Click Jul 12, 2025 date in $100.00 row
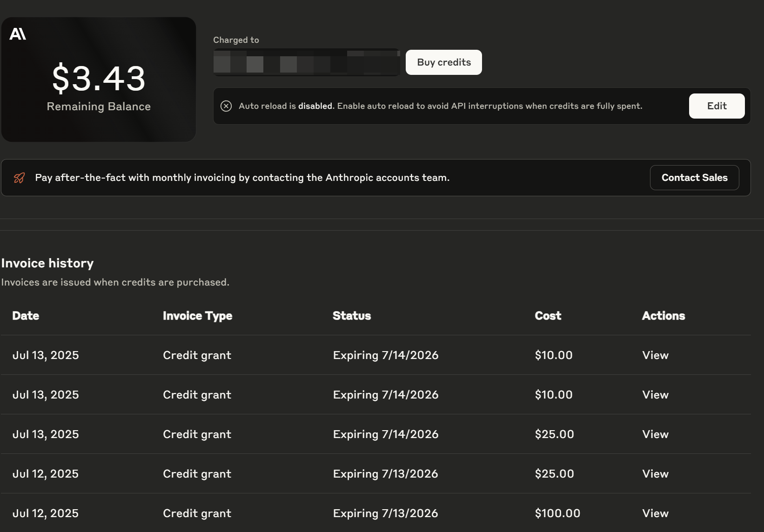 tap(45, 513)
